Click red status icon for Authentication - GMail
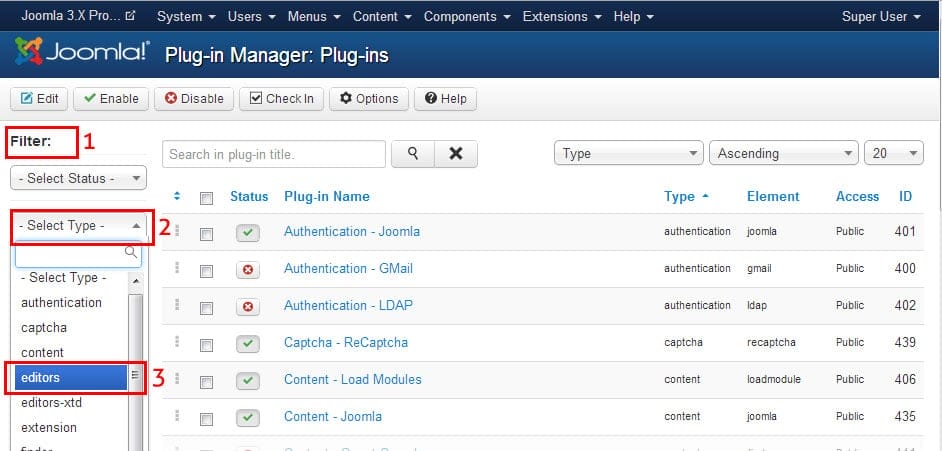 [x=248, y=270]
